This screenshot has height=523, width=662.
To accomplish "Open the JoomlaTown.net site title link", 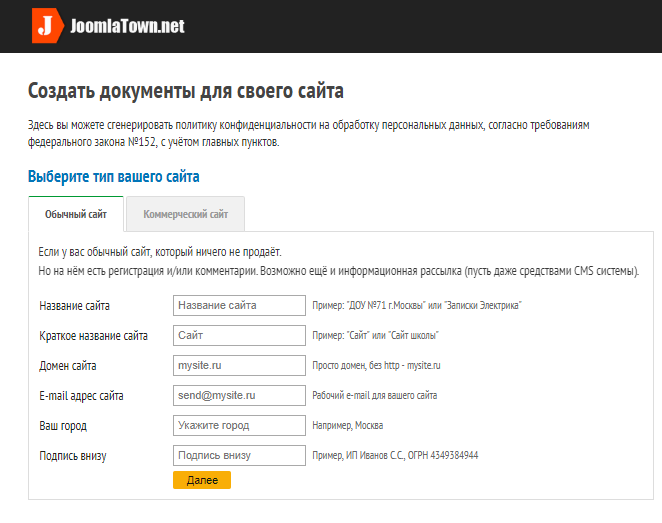I will (x=127, y=26).
